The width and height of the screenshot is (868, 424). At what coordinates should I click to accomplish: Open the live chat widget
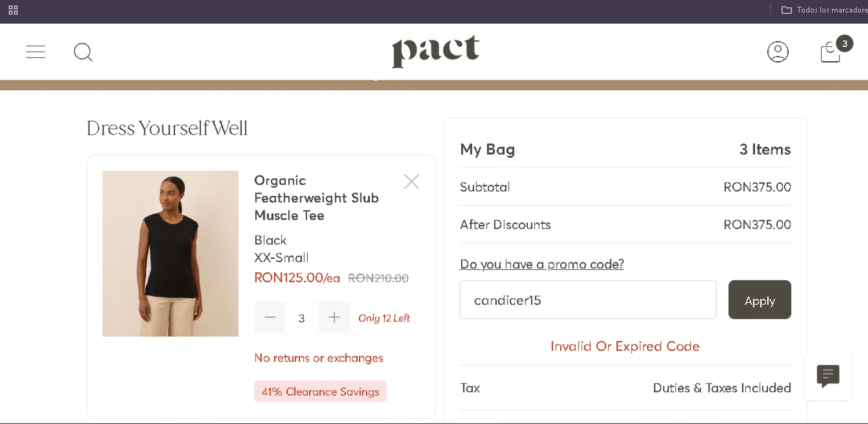point(827,377)
